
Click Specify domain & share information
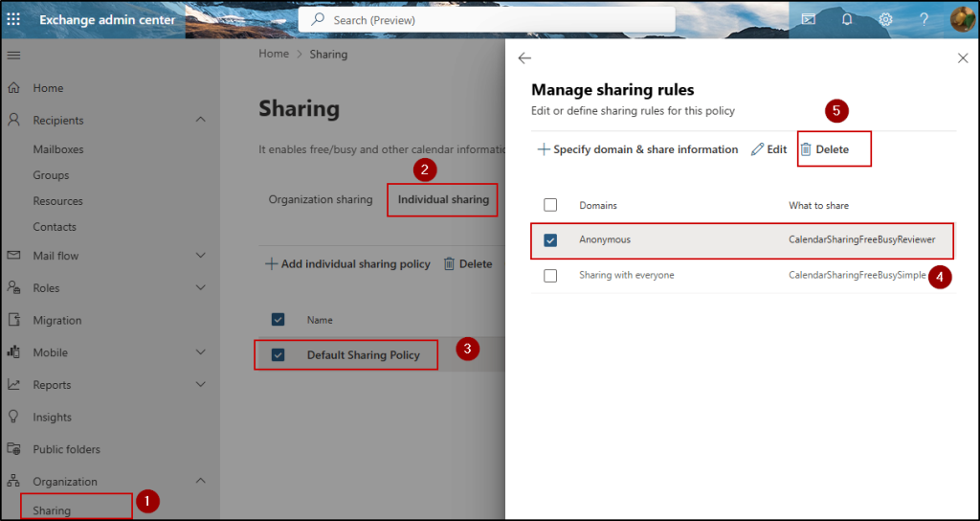[637, 149]
